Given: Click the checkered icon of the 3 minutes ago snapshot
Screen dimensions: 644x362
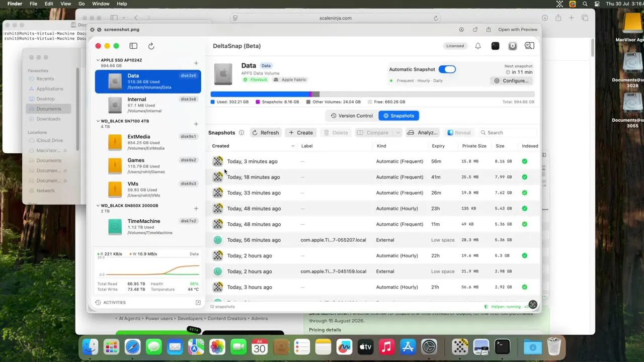Looking at the screenshot, I should (x=217, y=161).
